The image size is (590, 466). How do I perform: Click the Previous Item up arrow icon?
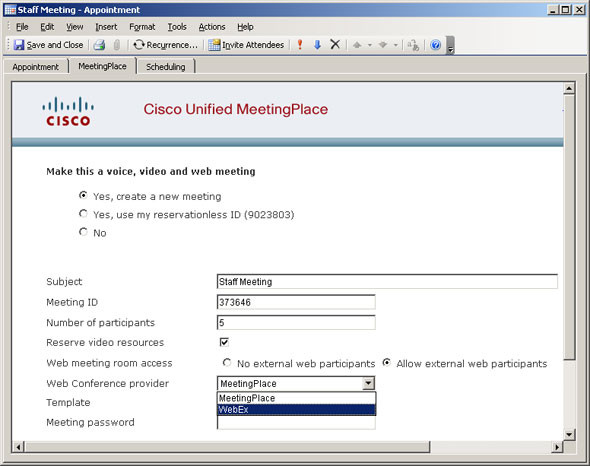click(357, 45)
